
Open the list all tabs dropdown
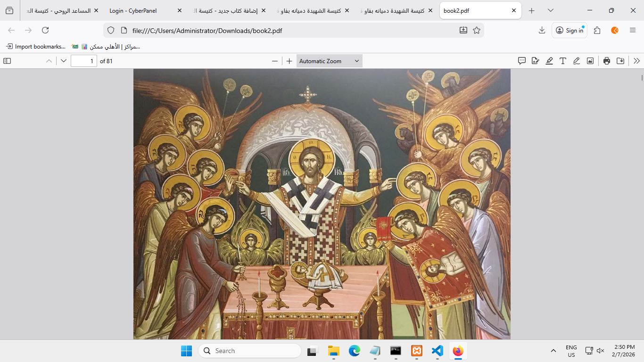point(550,10)
